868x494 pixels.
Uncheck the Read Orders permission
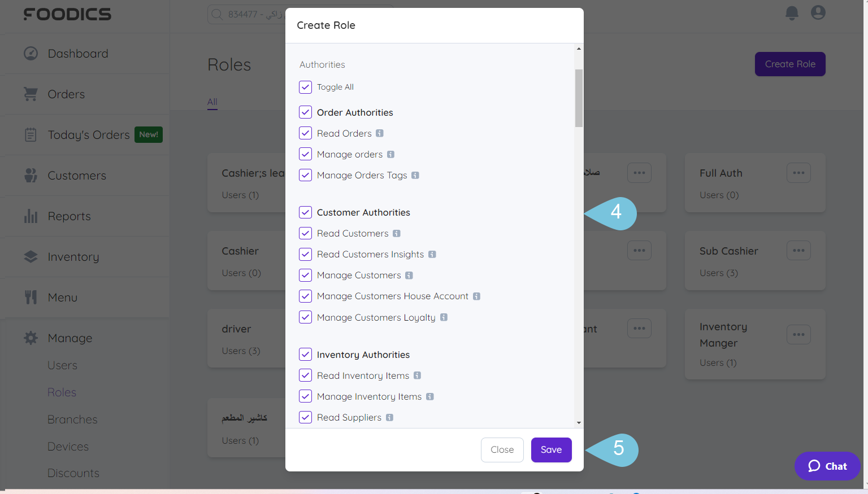pos(305,133)
